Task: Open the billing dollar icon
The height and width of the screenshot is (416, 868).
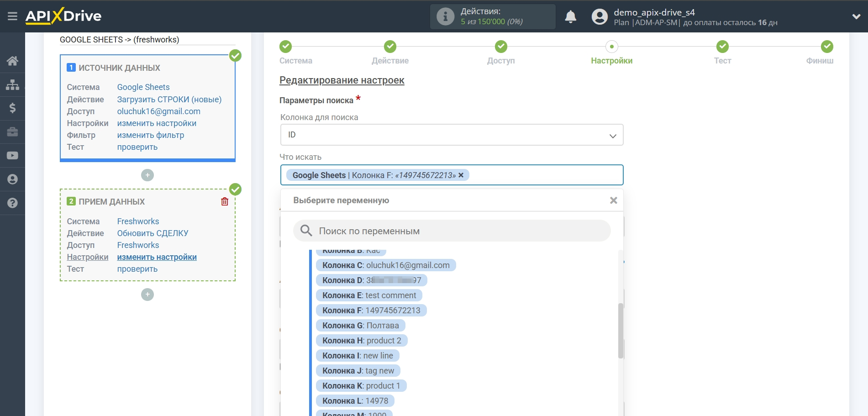Action: pos(12,108)
